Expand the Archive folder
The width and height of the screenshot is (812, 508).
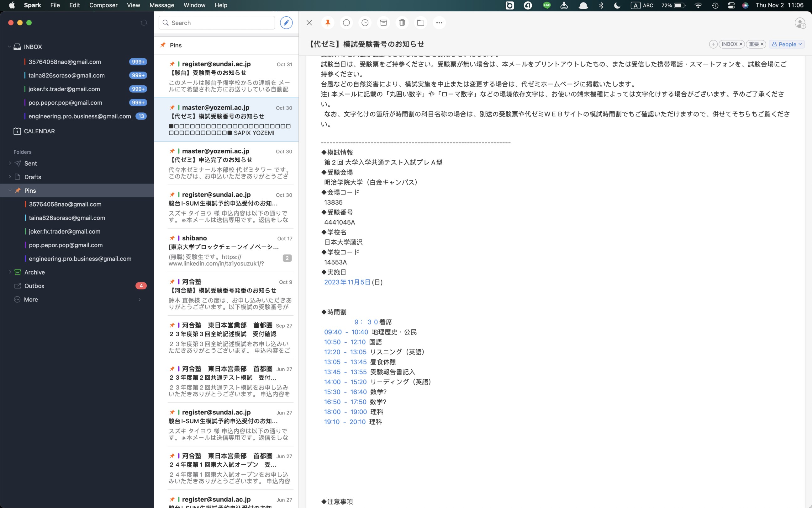[x=10, y=272]
